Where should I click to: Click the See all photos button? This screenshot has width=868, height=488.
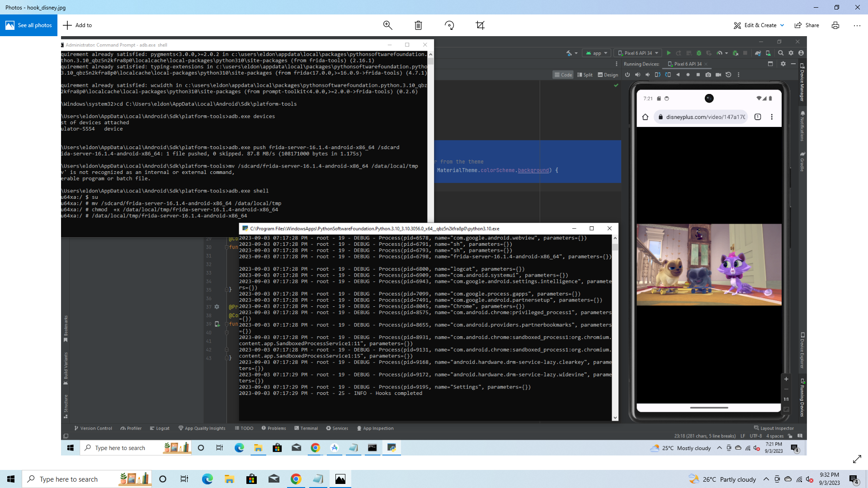pos(28,25)
